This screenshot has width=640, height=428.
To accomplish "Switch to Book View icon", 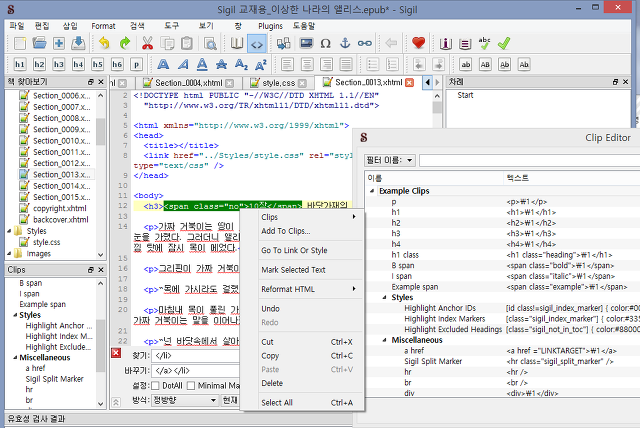I will [x=237, y=43].
